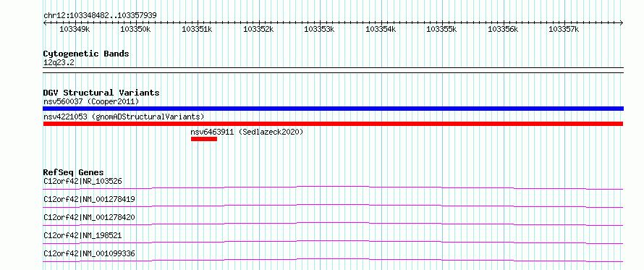
Task: Select the C12orf42|NM_001278419 gene label
Action: click(x=89, y=199)
